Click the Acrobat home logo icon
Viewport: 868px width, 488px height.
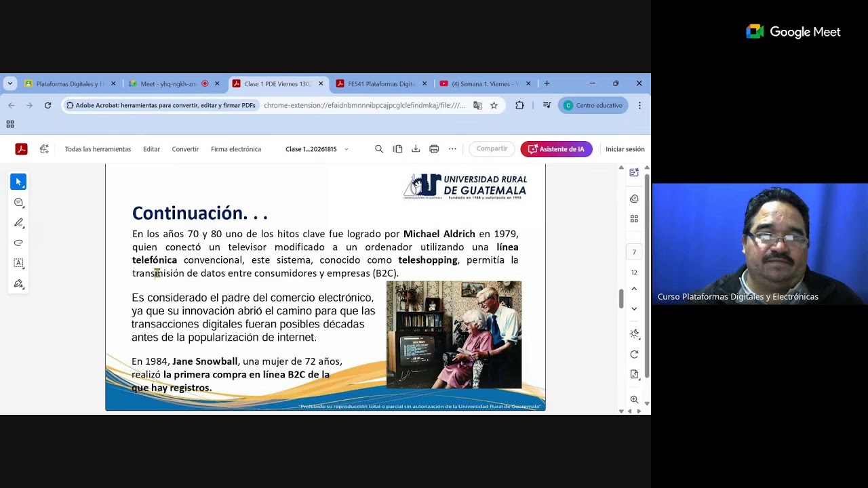pos(21,149)
